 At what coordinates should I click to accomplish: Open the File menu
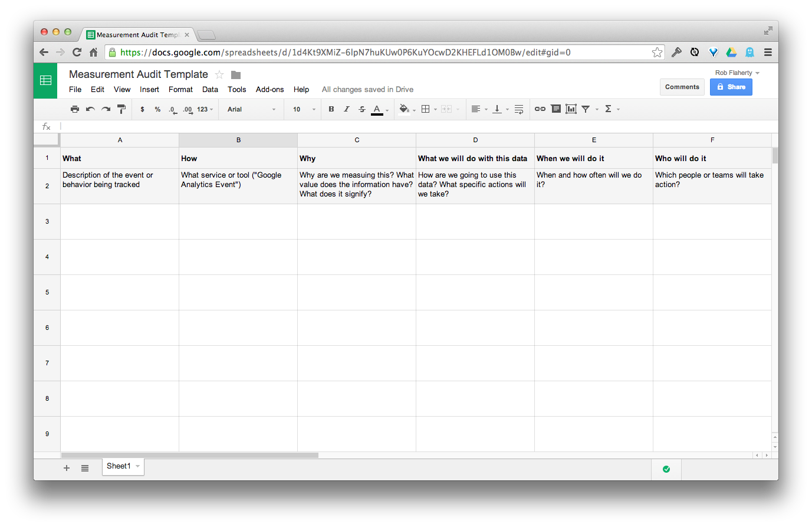coord(75,90)
